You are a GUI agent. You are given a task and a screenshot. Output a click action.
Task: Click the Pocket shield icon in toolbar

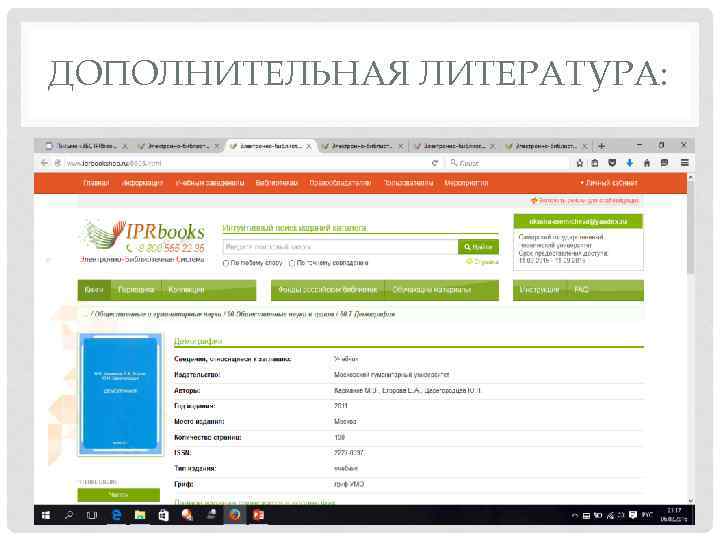612,163
